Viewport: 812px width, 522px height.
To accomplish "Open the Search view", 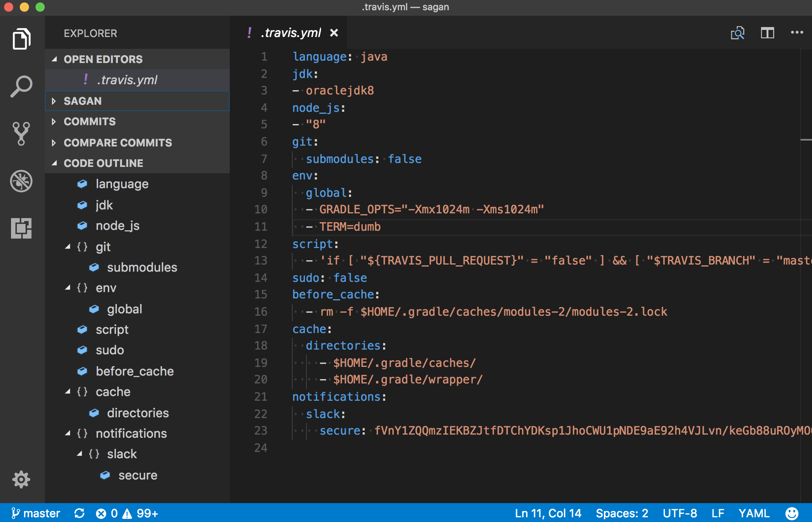I will pyautogui.click(x=22, y=86).
